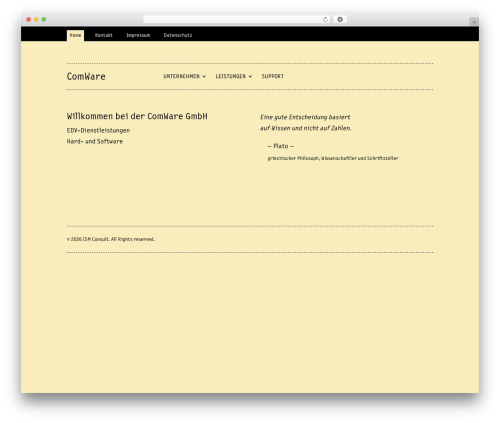The height and width of the screenshot is (423, 500).
Task: Open the Home tab in top bar
Action: (x=75, y=35)
